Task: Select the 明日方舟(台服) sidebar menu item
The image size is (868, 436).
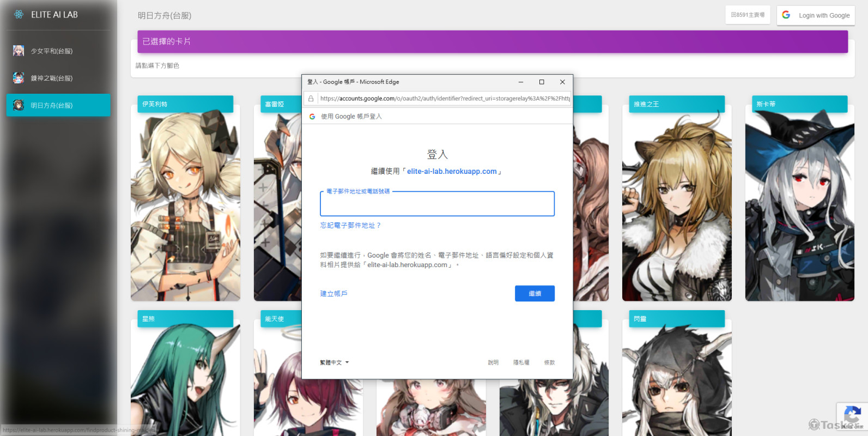Action: pos(58,105)
